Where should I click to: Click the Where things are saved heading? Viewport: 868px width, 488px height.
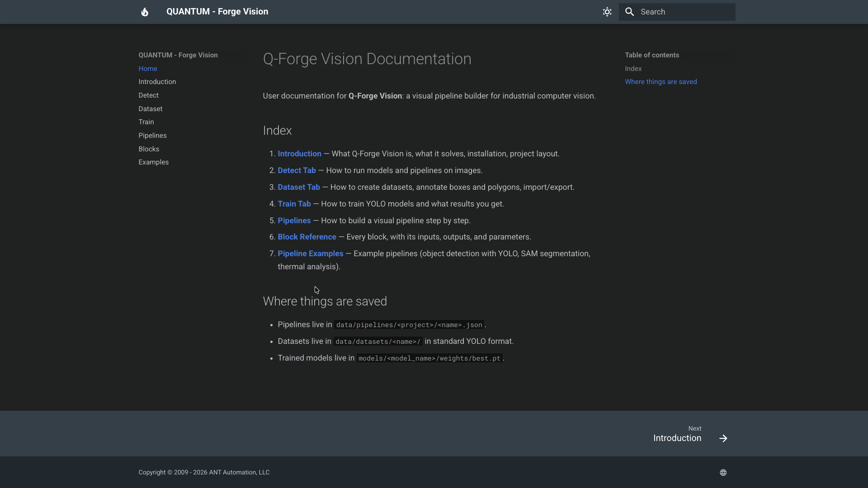tap(325, 301)
